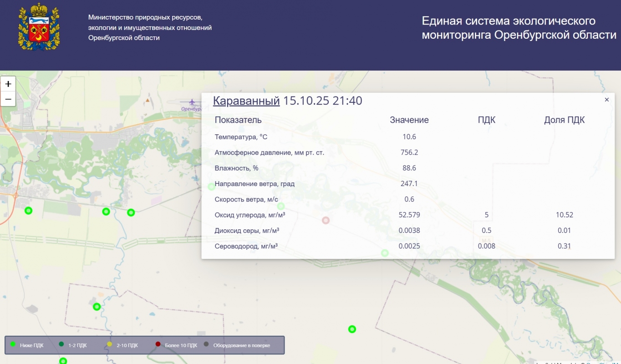Viewport: 621px width, 364px height.
Task: Click the Доля ПДК column header
Action: pyautogui.click(x=564, y=120)
